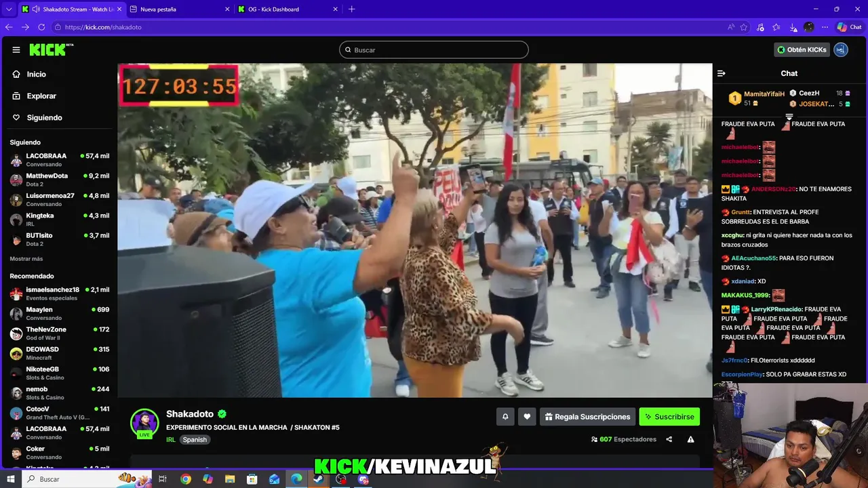868x488 pixels.
Task: Open Coker recommended channel
Action: point(60,453)
